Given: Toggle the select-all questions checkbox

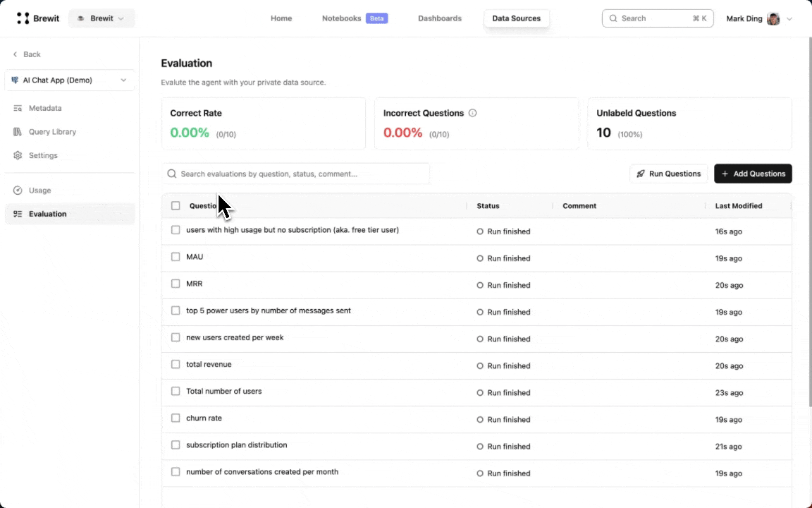Looking at the screenshot, I should tap(176, 206).
